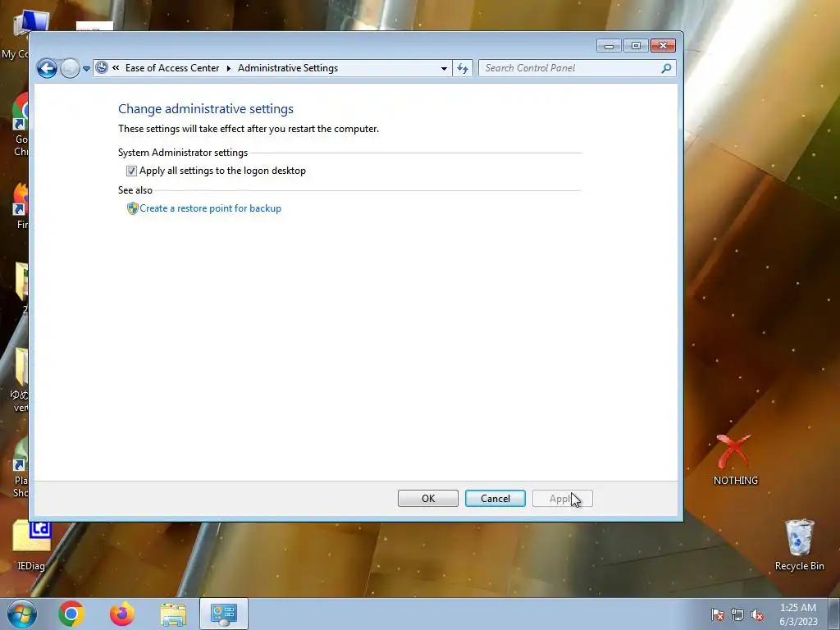
Task: Select the IEDiag folder on desktop
Action: (31, 546)
